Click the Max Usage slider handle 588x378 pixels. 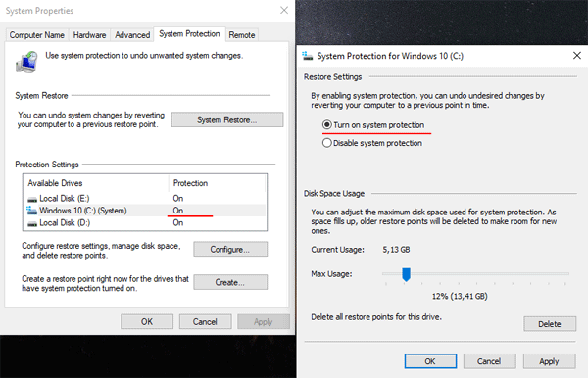(406, 274)
